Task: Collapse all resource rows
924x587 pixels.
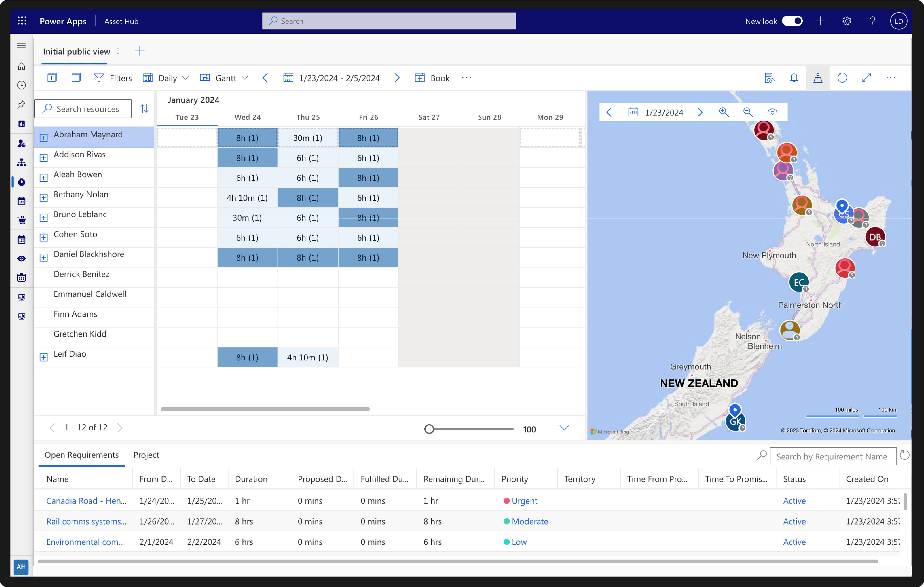Action: pyautogui.click(x=76, y=78)
